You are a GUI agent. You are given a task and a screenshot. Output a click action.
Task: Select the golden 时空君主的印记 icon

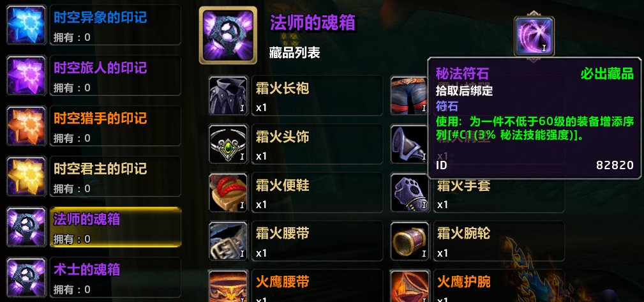tap(26, 176)
